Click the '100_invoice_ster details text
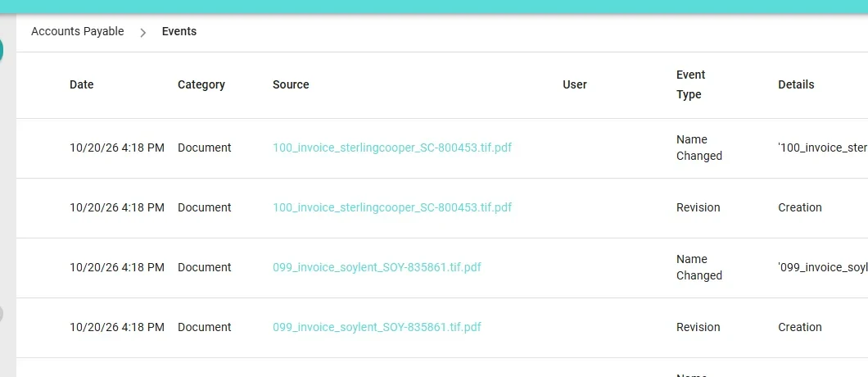 tap(823, 148)
